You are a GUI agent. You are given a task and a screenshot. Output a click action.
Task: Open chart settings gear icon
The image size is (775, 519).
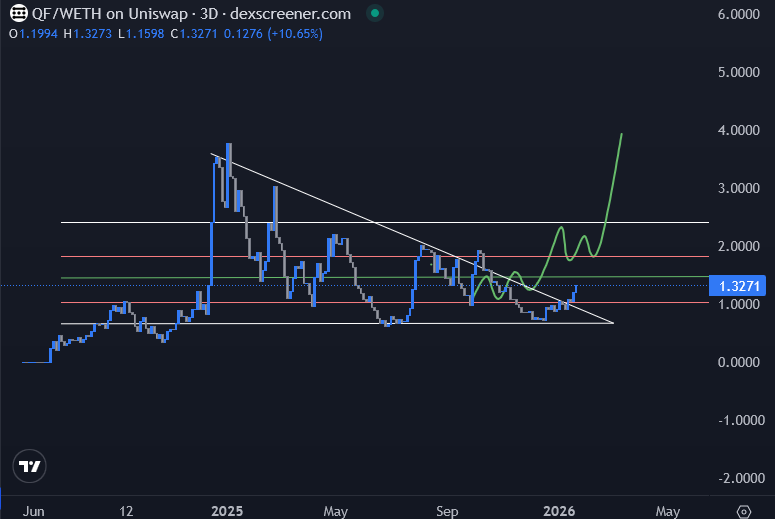(x=744, y=511)
